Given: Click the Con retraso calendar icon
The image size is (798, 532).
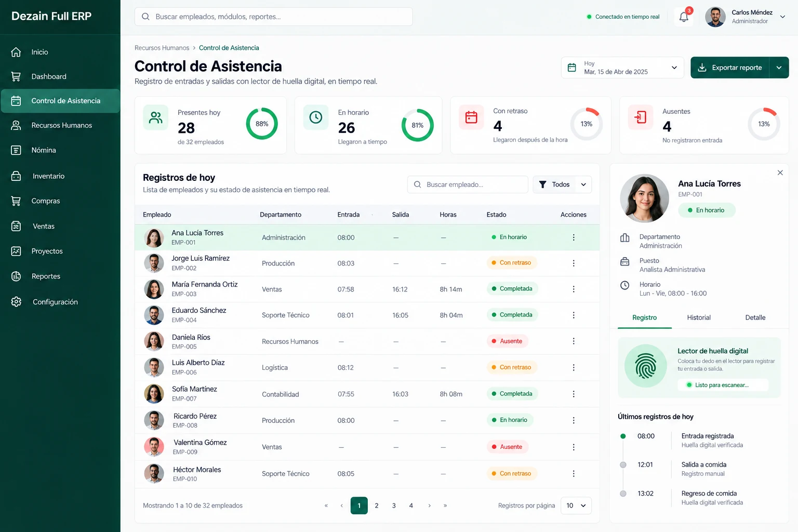Looking at the screenshot, I should coord(471,117).
